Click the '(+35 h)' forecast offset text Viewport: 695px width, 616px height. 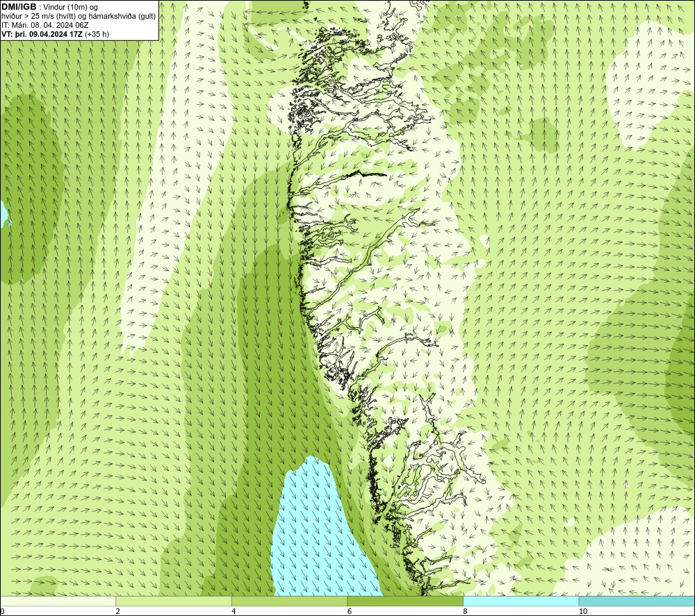[x=97, y=34]
